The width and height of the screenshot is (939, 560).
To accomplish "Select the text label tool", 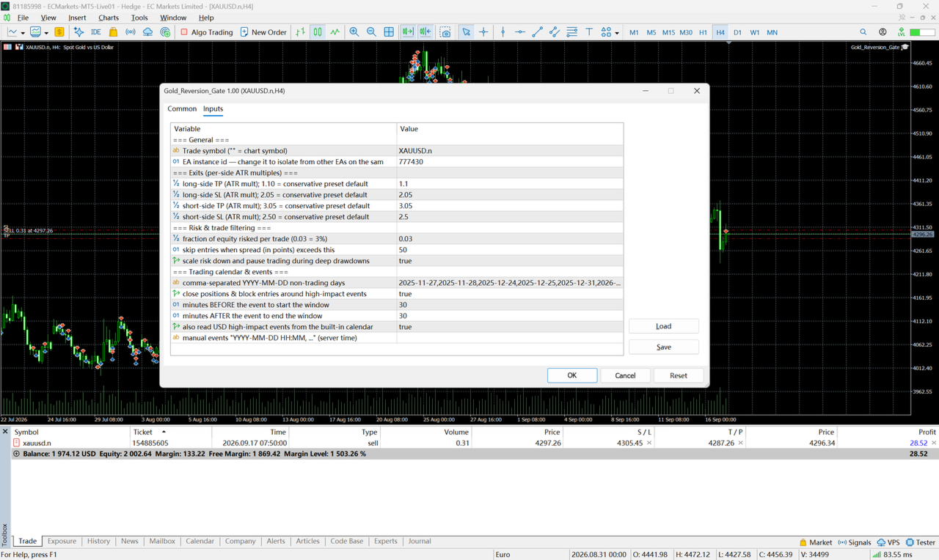I will (x=589, y=32).
